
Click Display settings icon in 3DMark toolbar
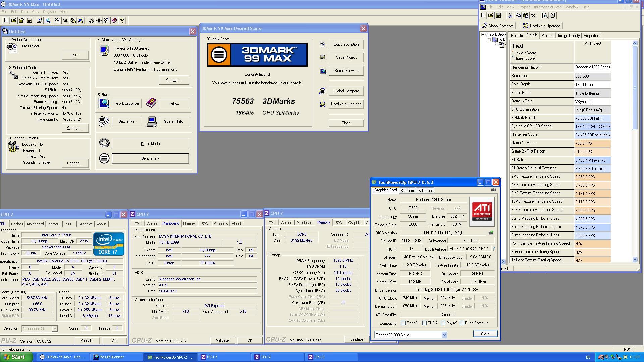tap(81, 21)
